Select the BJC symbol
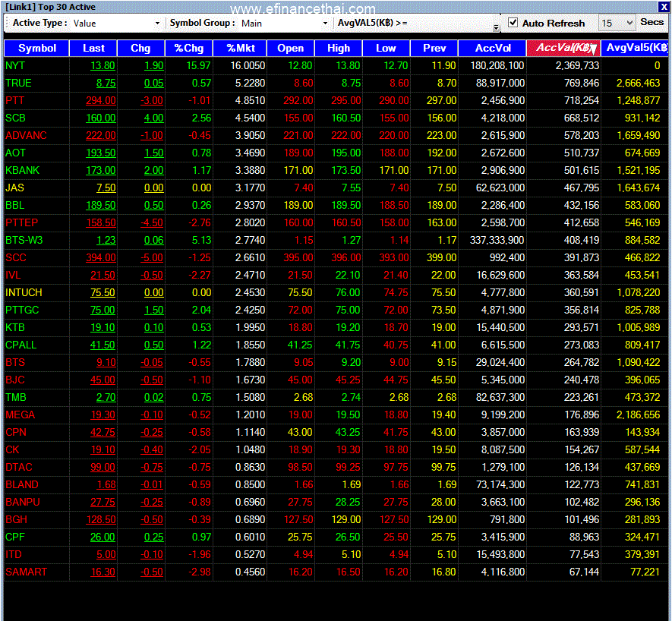Screen dimensions: 672x621 coord(15,380)
